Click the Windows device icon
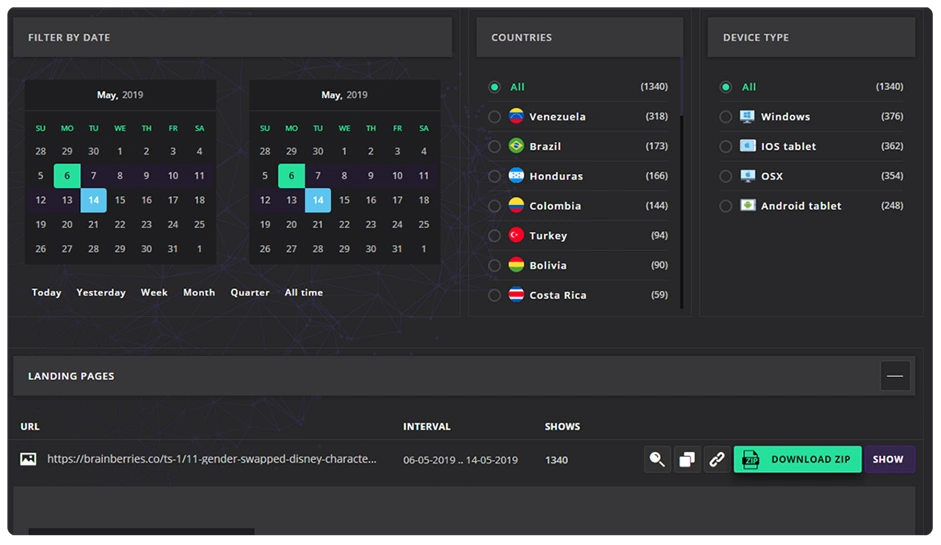Image resolution: width=941 pixels, height=545 pixels. click(747, 117)
